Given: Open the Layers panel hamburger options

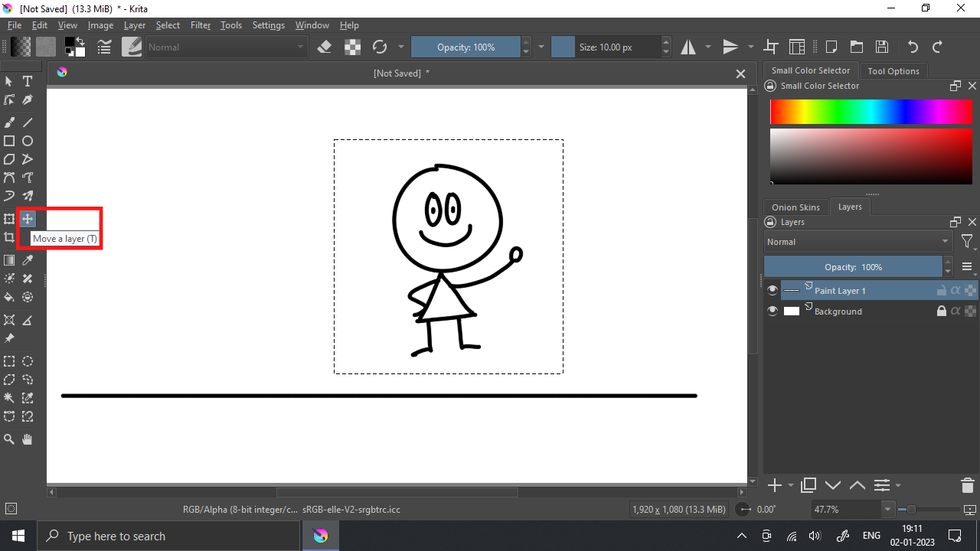Looking at the screenshot, I should 967,267.
